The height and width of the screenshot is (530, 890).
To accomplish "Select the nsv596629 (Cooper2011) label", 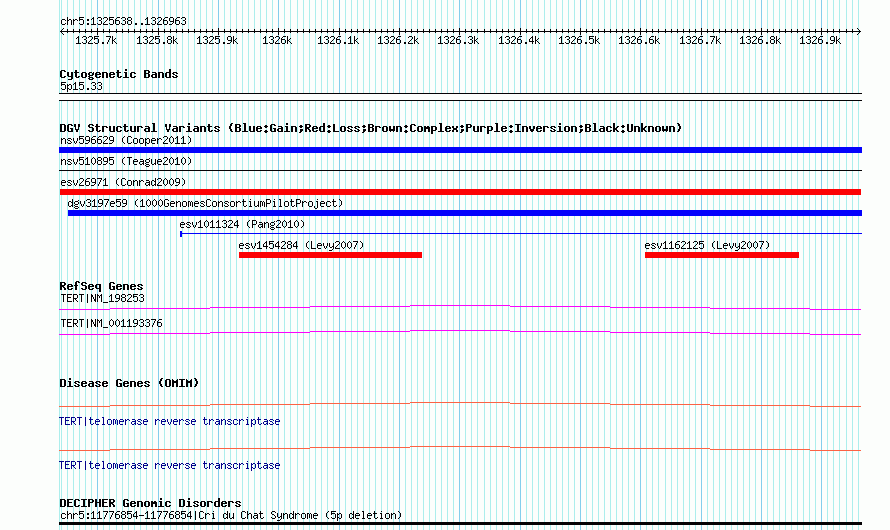I will [126, 140].
